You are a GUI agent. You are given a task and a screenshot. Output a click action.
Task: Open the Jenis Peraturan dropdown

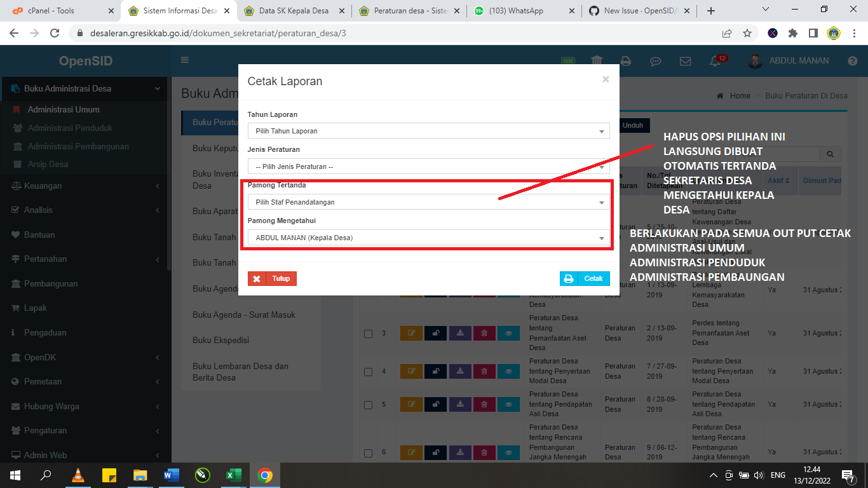(x=427, y=166)
